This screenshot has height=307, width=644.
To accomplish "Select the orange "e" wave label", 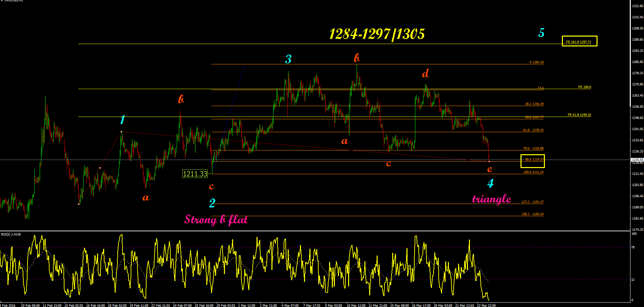I will pos(490,169).
